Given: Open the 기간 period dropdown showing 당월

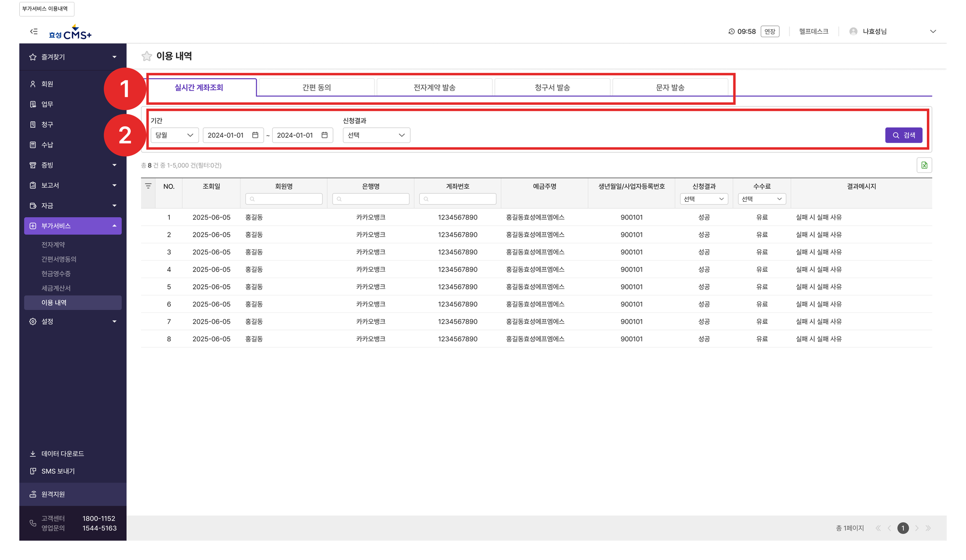Looking at the screenshot, I should tap(175, 135).
